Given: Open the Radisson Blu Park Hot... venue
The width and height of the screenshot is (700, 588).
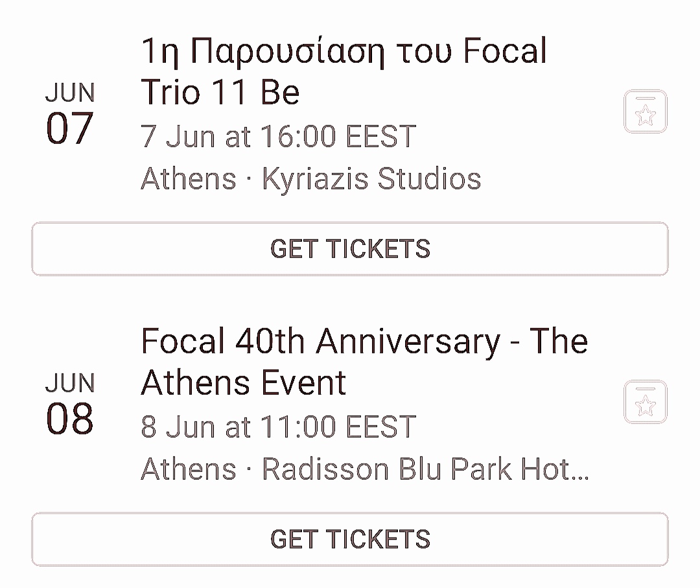Looking at the screenshot, I should click(425, 469).
